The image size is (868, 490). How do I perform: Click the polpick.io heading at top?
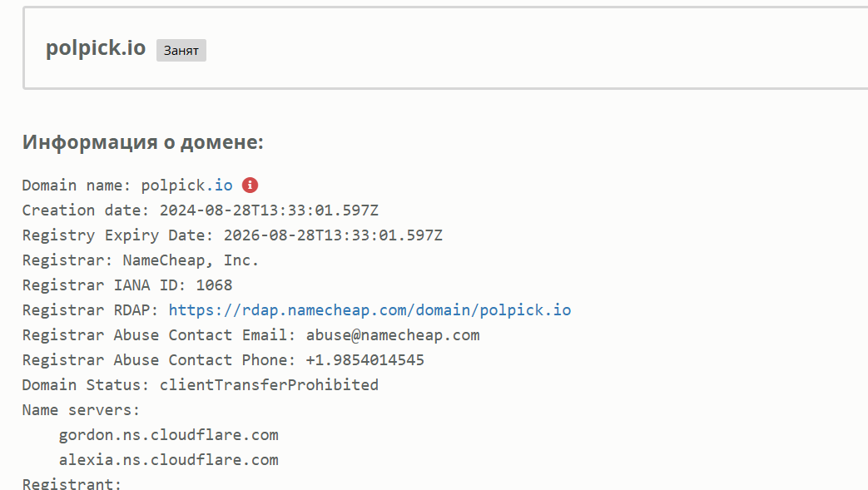[x=96, y=48]
